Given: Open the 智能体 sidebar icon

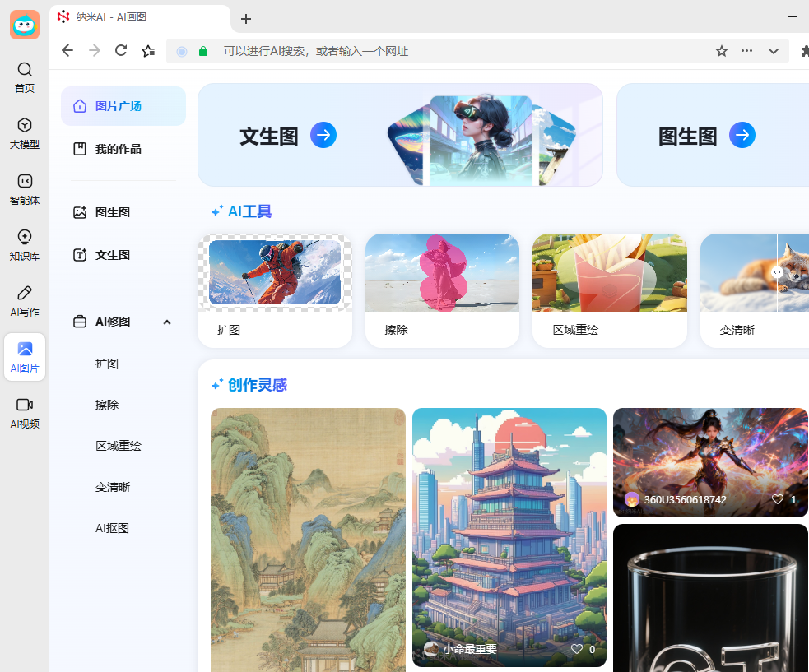Looking at the screenshot, I should point(25,189).
